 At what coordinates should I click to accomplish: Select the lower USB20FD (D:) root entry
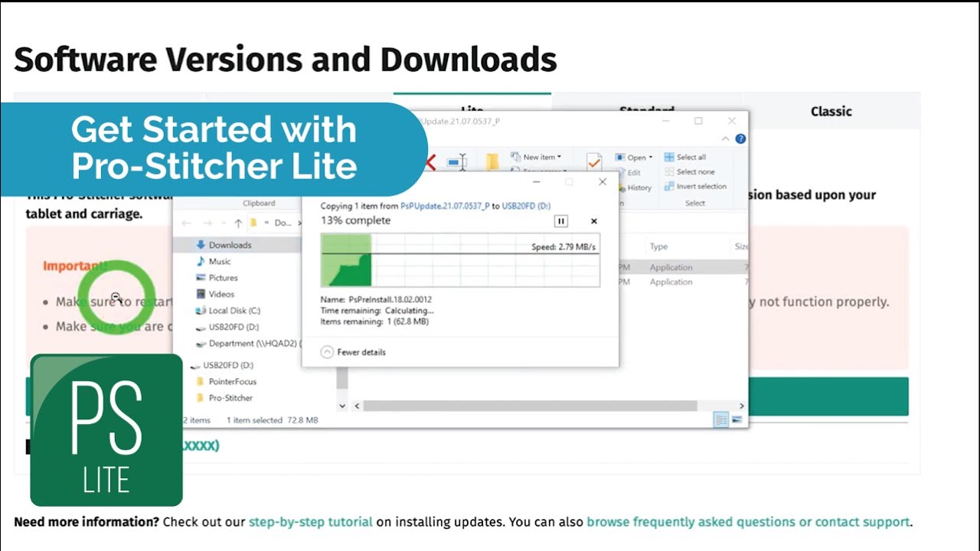pos(228,365)
